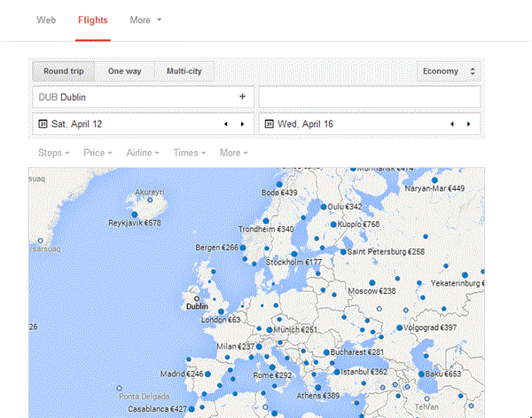Choose the Multi-city trip option
The width and height of the screenshot is (532, 418).
(x=184, y=71)
